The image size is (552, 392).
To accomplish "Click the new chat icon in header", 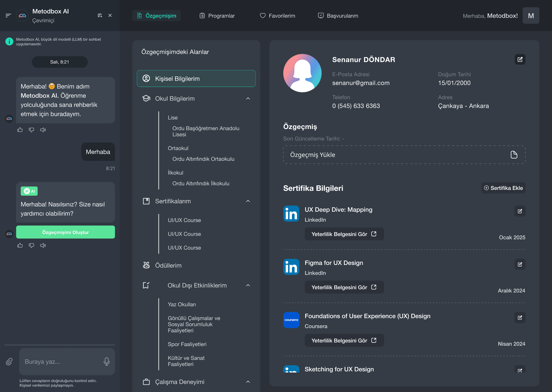I will (100, 15).
